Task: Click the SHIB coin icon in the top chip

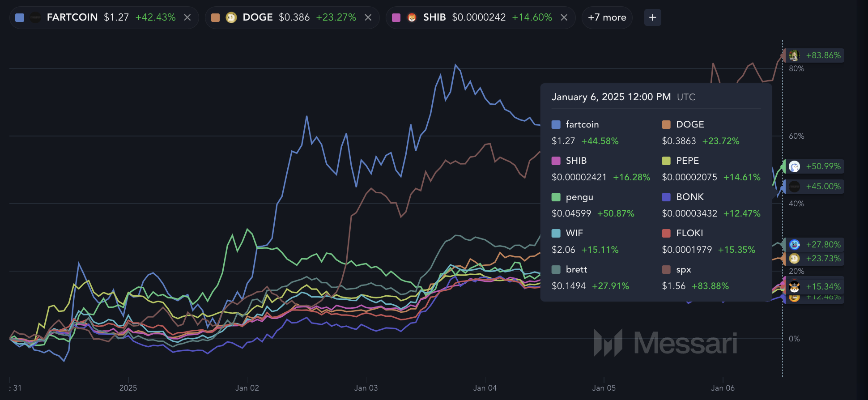Action: click(412, 17)
